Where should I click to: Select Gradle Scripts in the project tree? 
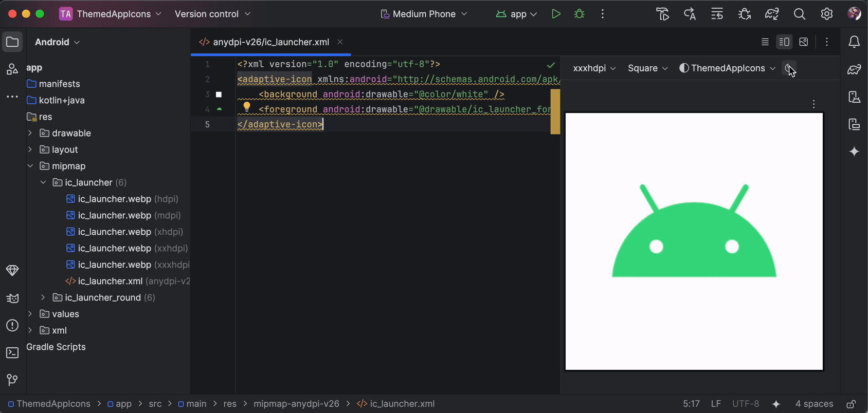click(56, 347)
